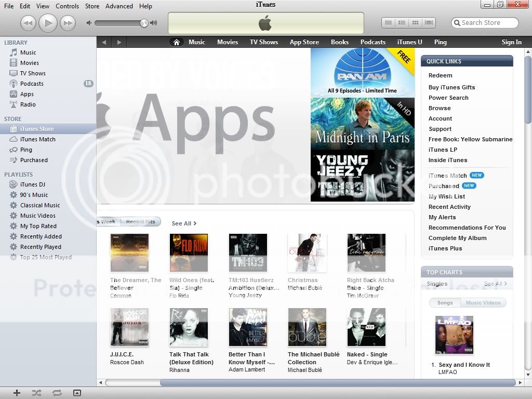Expand See All in Top Charts
Image resolution: width=532 pixels, height=399 pixels.
[x=495, y=284]
